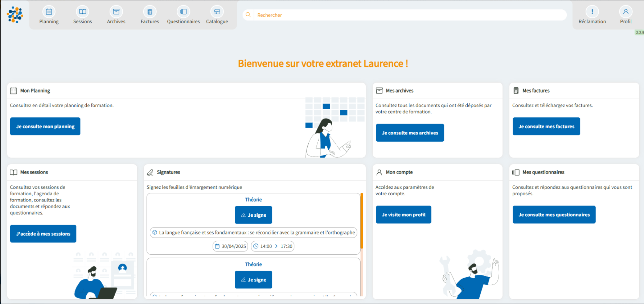Open the Profil user icon
Image resolution: width=644 pixels, height=304 pixels.
pos(625,12)
